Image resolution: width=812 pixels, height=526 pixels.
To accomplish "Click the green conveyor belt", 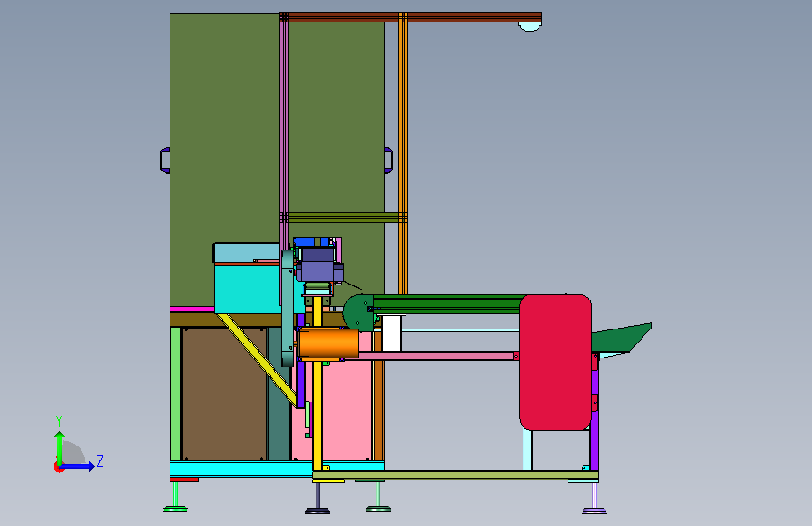I will coord(448,303).
